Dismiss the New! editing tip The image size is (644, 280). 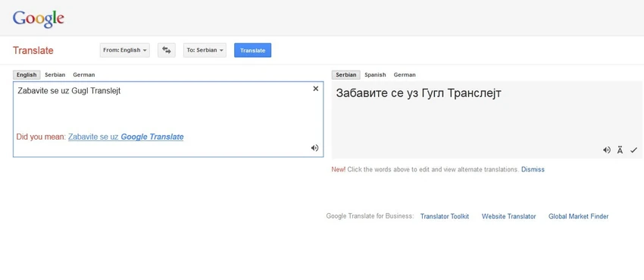pyautogui.click(x=533, y=169)
